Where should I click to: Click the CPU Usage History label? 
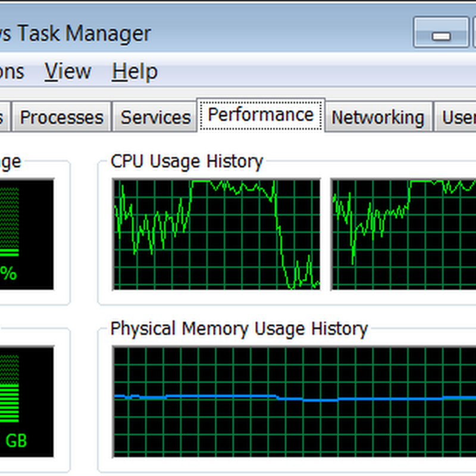tap(187, 161)
